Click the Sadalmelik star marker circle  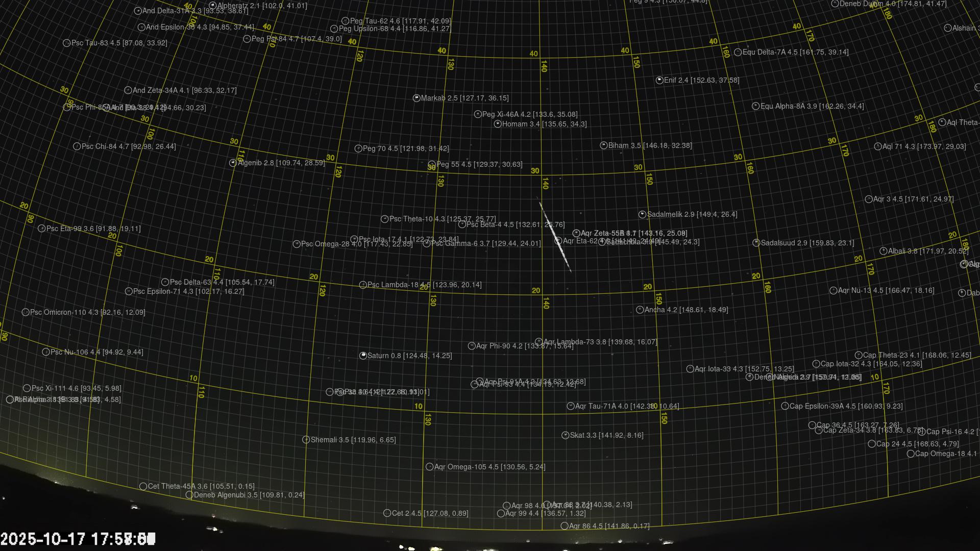(x=643, y=214)
